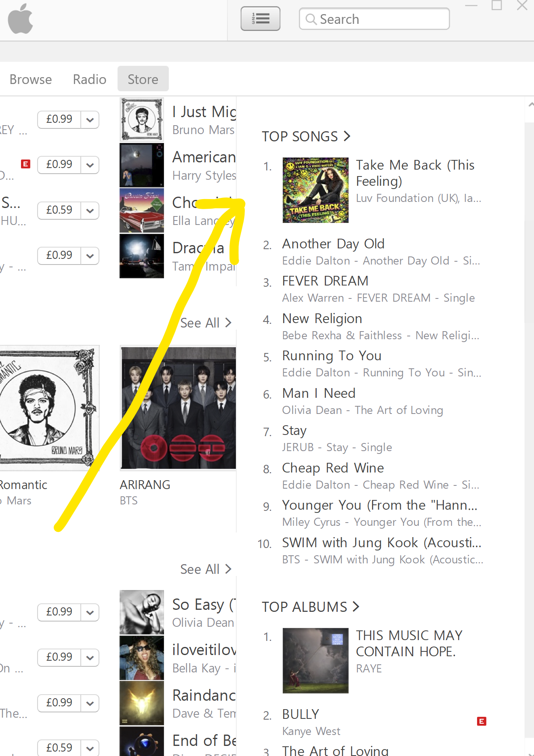534x756 pixels.
Task: Expand the first £0.99 price dropdown arrow
Action: pyautogui.click(x=90, y=120)
